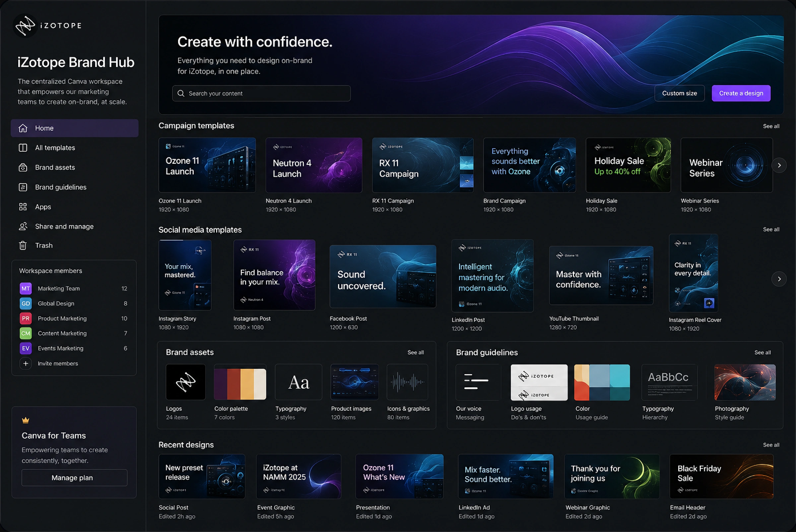Expand Campaign templates with the right arrow

[x=779, y=165]
